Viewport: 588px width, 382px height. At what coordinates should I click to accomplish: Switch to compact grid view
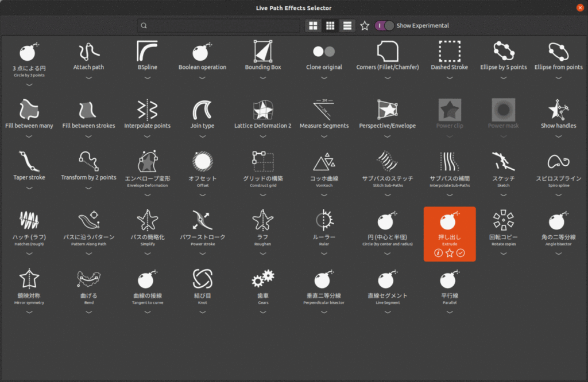tap(330, 25)
